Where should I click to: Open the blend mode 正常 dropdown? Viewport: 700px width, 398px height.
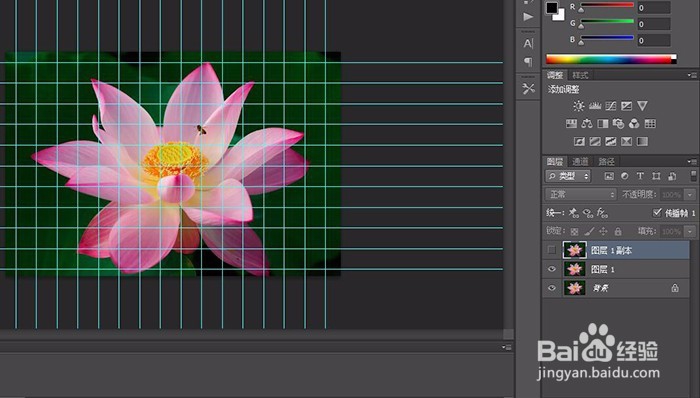click(581, 195)
